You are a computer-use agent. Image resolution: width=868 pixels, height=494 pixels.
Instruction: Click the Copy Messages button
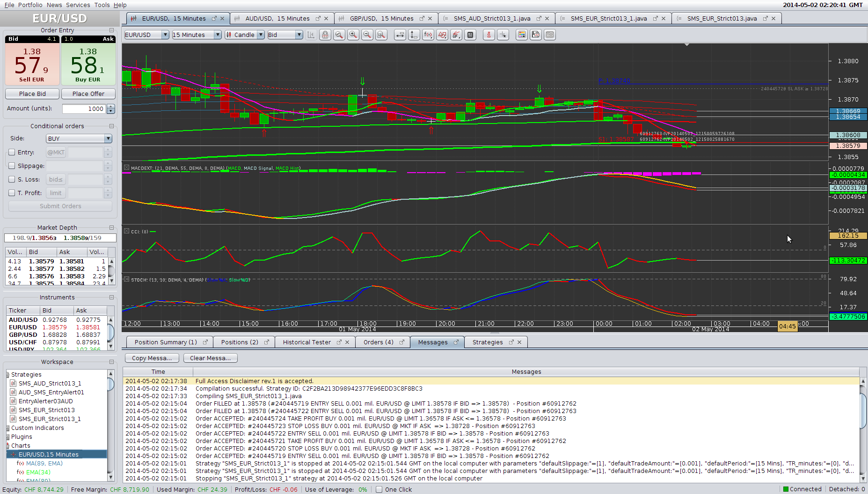(152, 358)
